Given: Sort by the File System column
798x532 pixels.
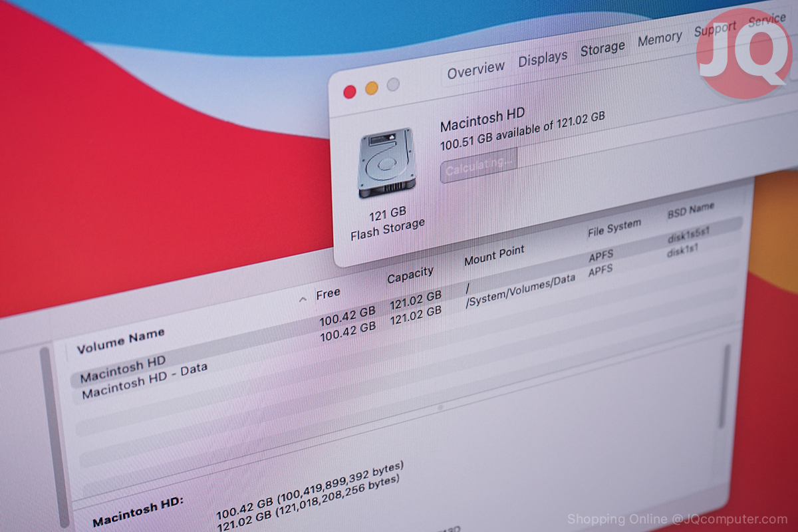Looking at the screenshot, I should [614, 228].
